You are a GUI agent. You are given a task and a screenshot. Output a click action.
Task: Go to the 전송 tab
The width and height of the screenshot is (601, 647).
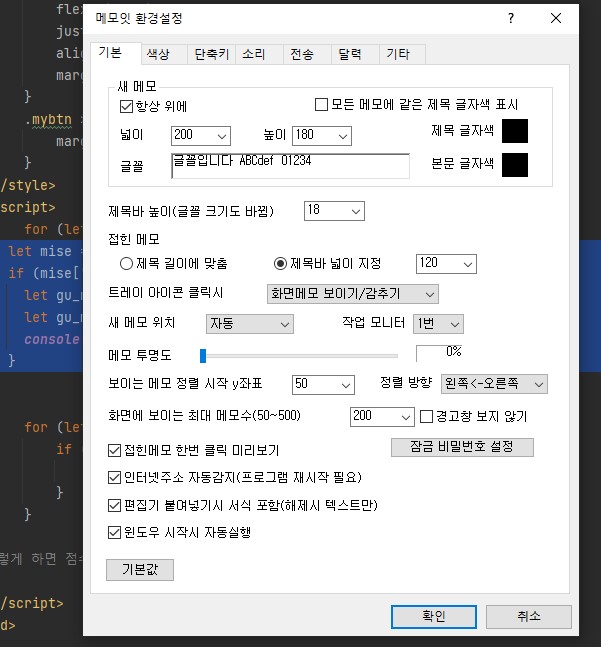[307, 54]
